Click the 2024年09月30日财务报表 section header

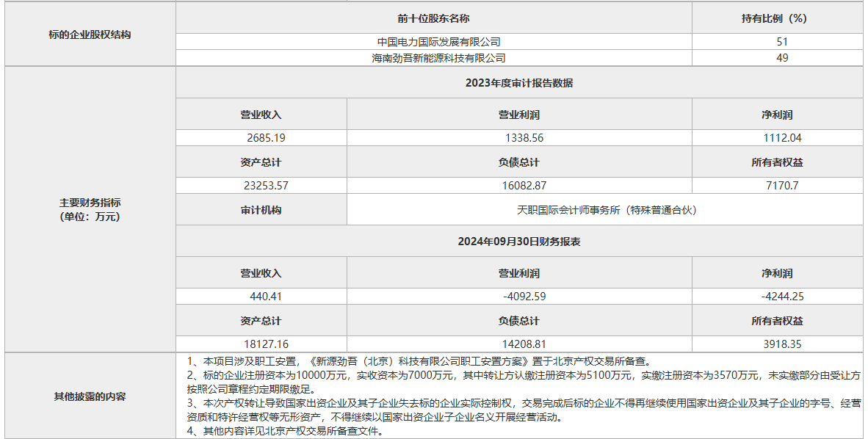coord(519,242)
